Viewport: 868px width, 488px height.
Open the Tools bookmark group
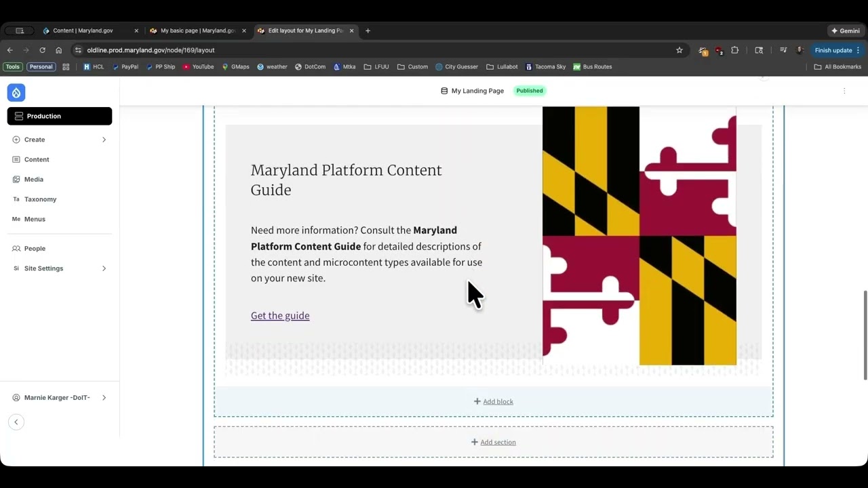tap(13, 66)
